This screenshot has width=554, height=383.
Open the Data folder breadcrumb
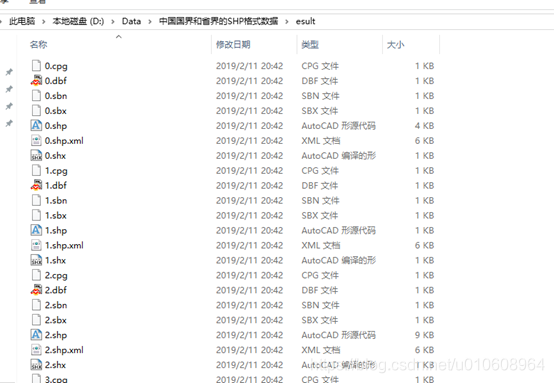(131, 21)
